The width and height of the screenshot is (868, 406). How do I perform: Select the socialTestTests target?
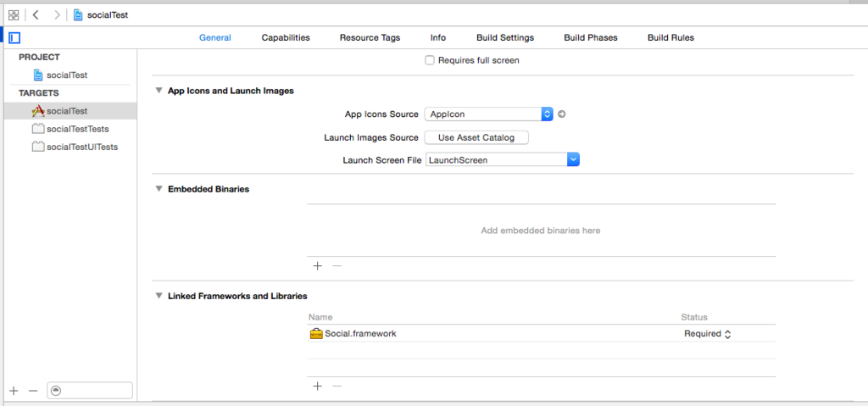(x=70, y=129)
